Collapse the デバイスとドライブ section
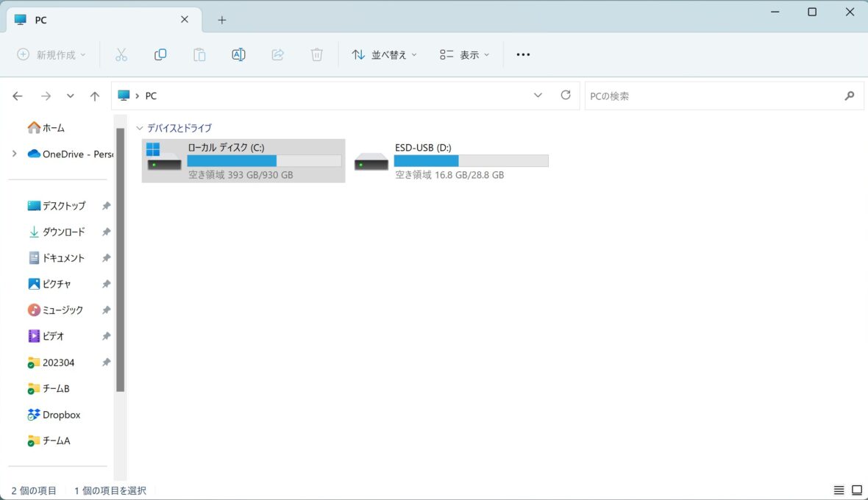 (140, 128)
